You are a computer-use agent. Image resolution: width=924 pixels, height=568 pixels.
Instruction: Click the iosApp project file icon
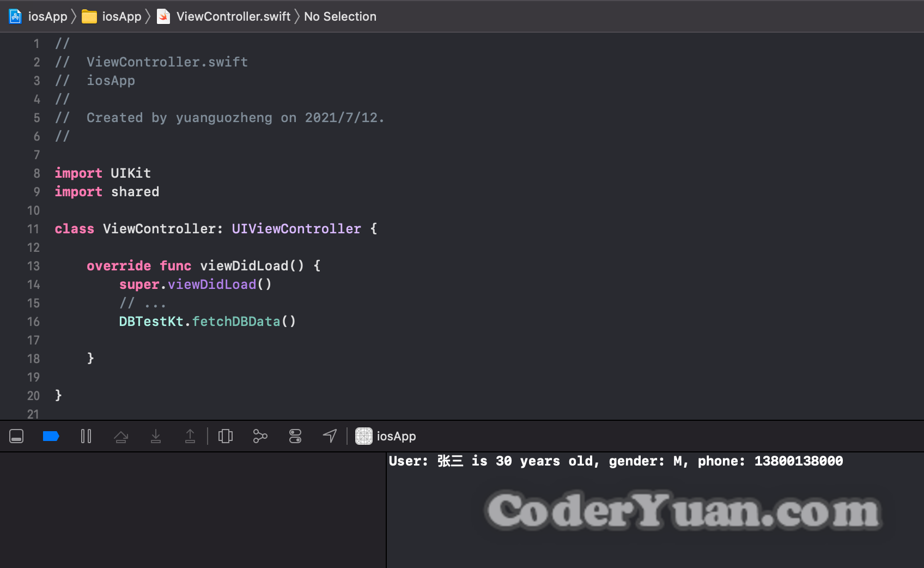point(15,16)
